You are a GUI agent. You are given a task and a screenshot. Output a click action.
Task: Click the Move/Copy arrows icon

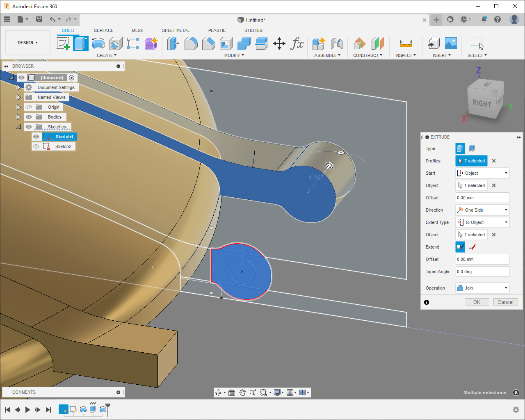279,43
